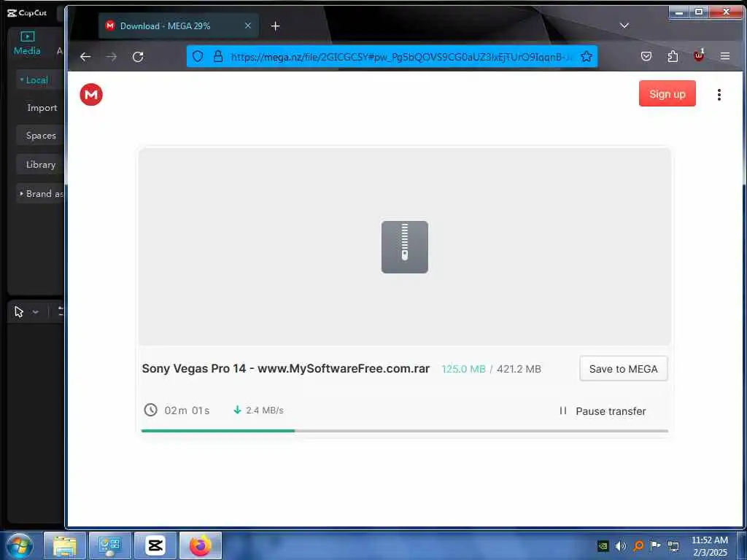Click the Sign up button
This screenshot has height=560, width=747.
tap(667, 94)
